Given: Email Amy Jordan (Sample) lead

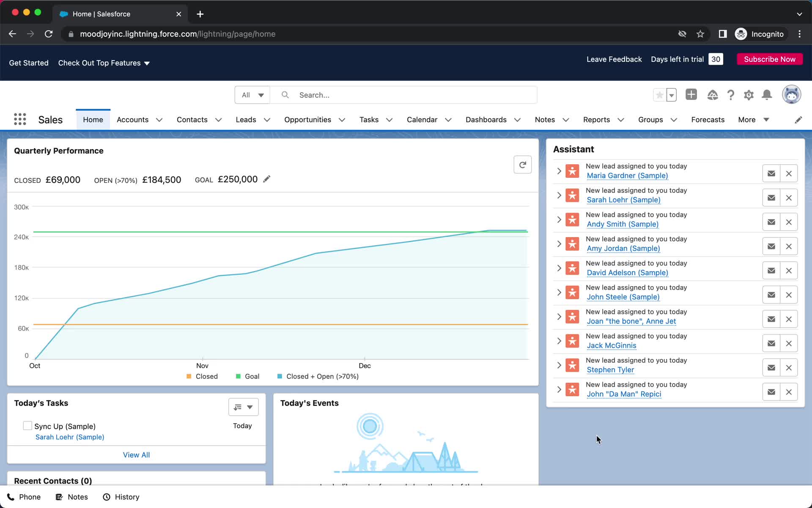Looking at the screenshot, I should [x=771, y=246].
